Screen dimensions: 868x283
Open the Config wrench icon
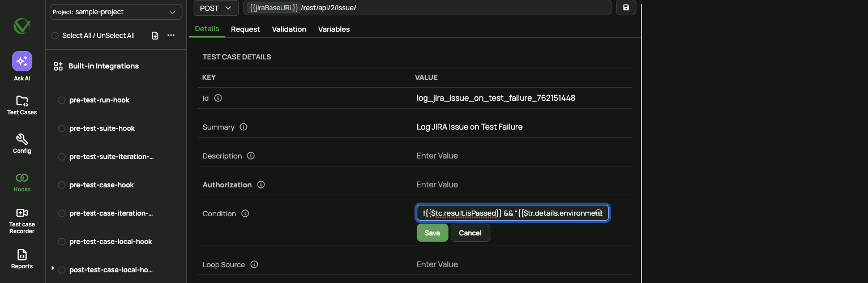[x=22, y=139]
